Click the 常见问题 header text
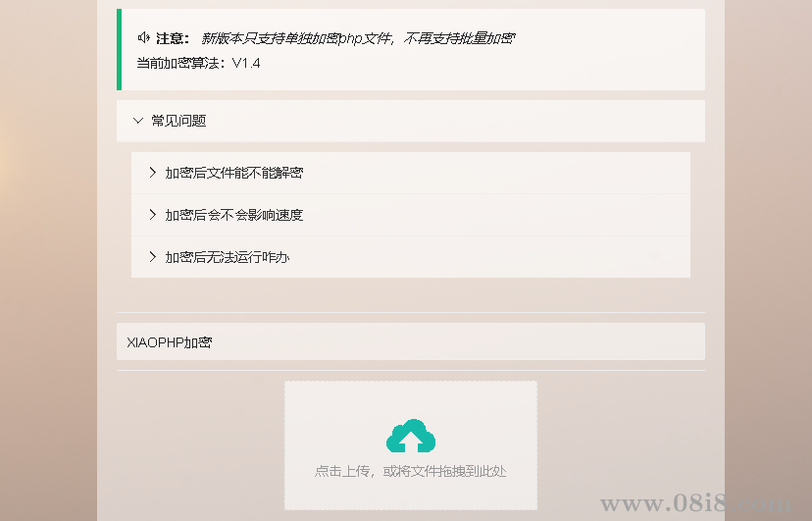Viewport: 812px width, 521px height. (178, 121)
